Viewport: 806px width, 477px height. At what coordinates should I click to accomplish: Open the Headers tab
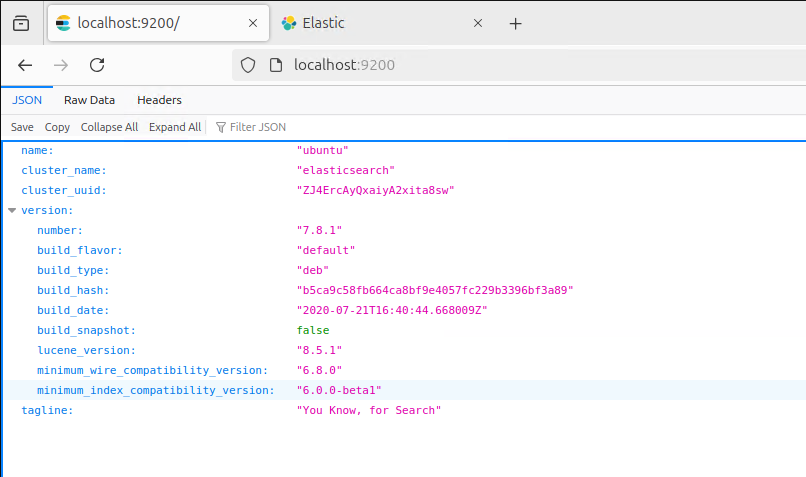point(159,100)
